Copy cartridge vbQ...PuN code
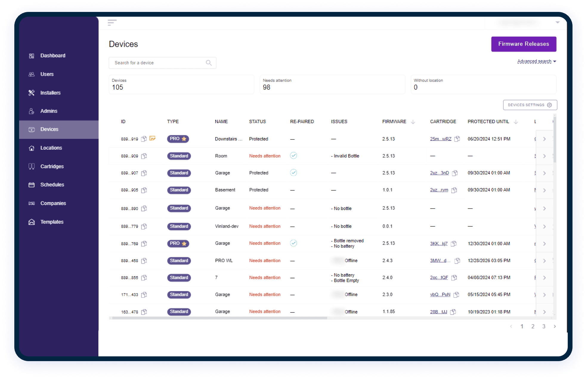This screenshot has height=379, width=588. pos(456,295)
